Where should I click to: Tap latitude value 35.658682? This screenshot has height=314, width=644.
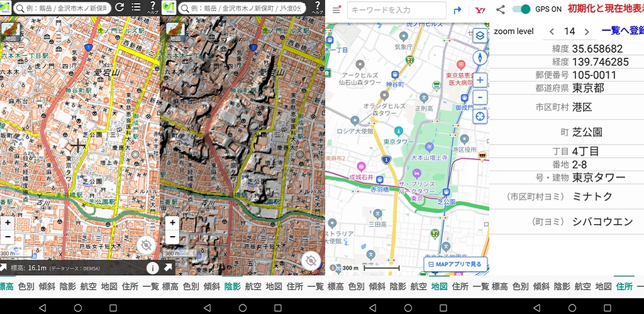[x=597, y=49]
